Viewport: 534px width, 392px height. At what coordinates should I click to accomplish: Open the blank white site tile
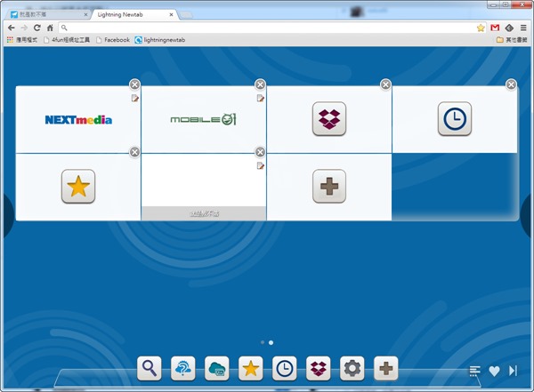coord(203,187)
